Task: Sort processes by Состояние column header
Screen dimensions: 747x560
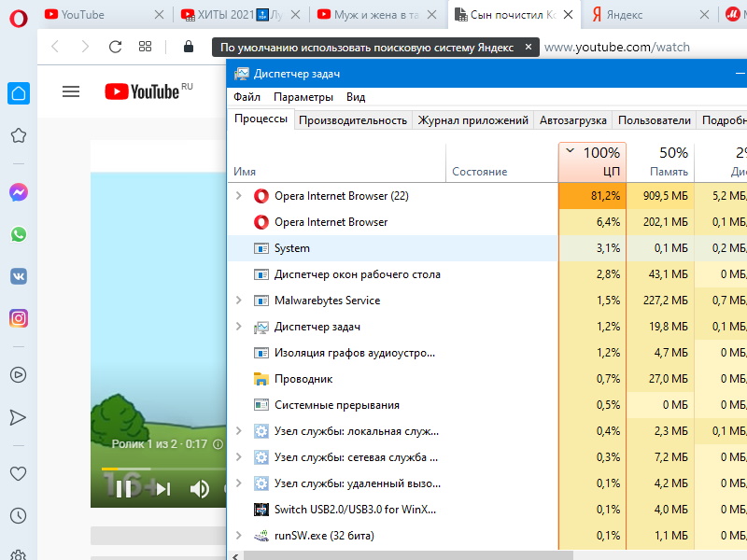Action: 502,162
